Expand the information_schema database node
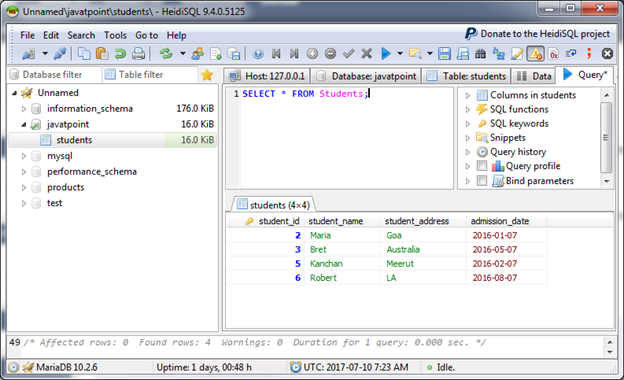Image resolution: width=624 pixels, height=380 pixels. click(24, 109)
